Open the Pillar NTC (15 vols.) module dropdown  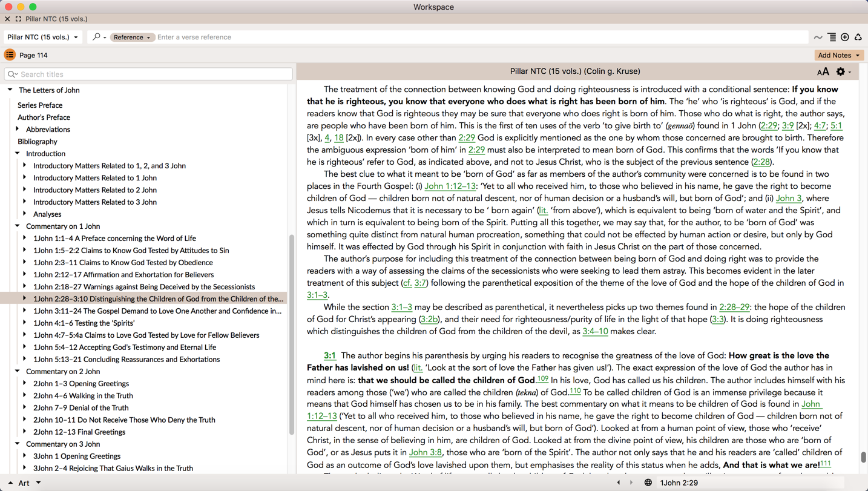tap(42, 37)
